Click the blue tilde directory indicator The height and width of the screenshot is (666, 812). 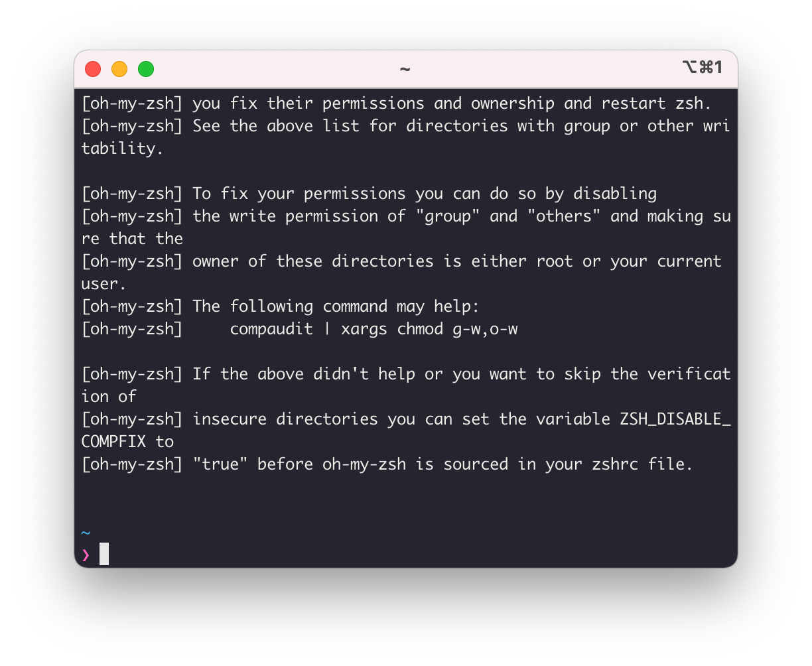tap(86, 533)
